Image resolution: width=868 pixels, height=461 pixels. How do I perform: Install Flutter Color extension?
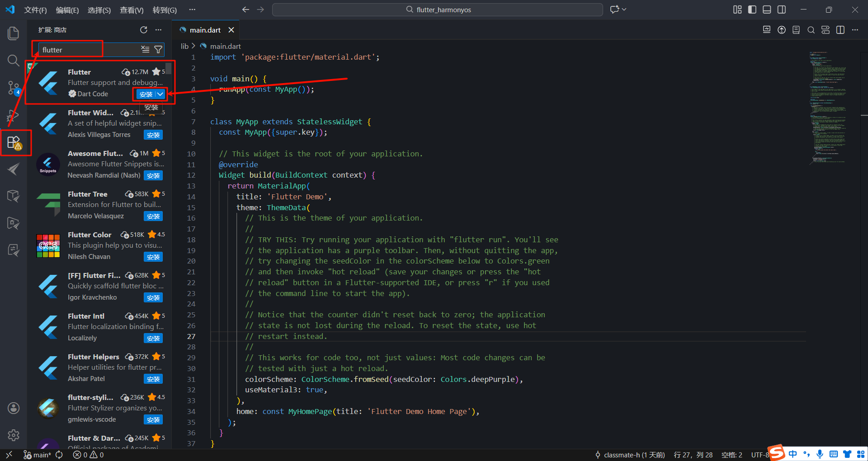[153, 257]
